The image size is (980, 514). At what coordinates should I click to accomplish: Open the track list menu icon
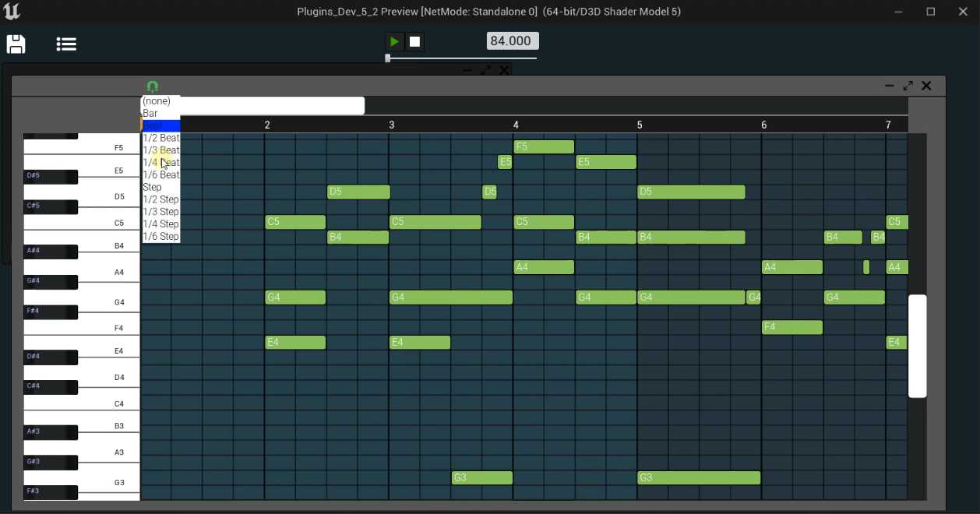(x=66, y=44)
